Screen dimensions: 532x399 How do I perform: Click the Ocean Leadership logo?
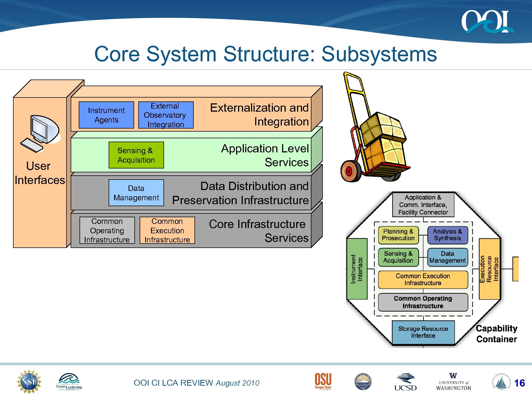(69, 382)
